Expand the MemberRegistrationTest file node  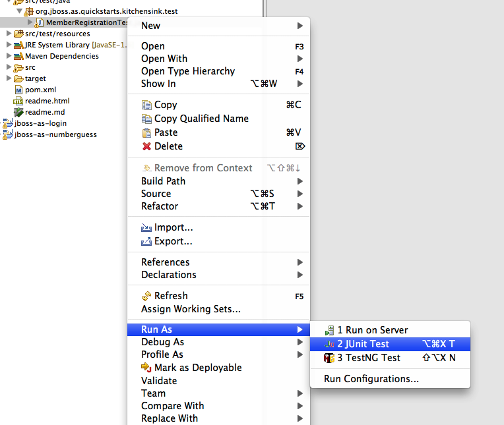pyautogui.click(x=30, y=22)
